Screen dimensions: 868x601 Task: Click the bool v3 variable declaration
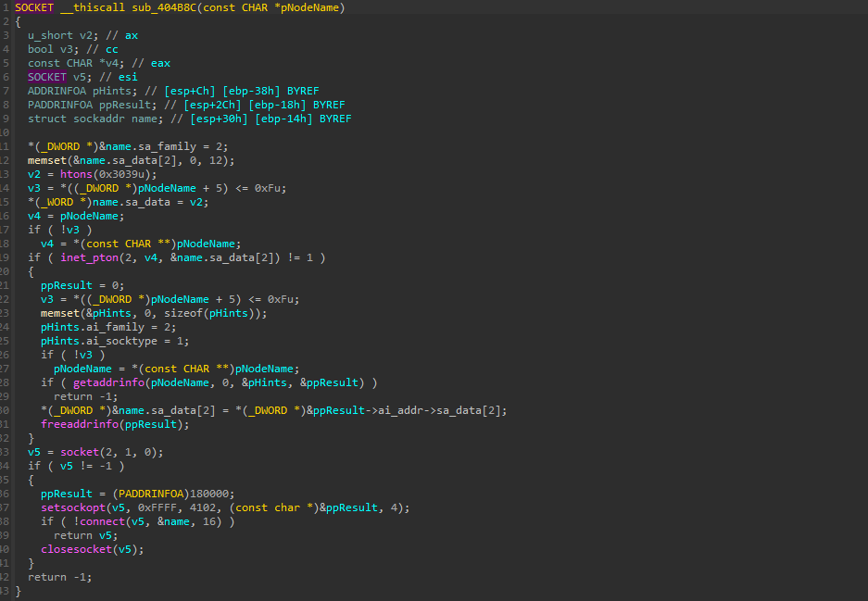[53, 48]
